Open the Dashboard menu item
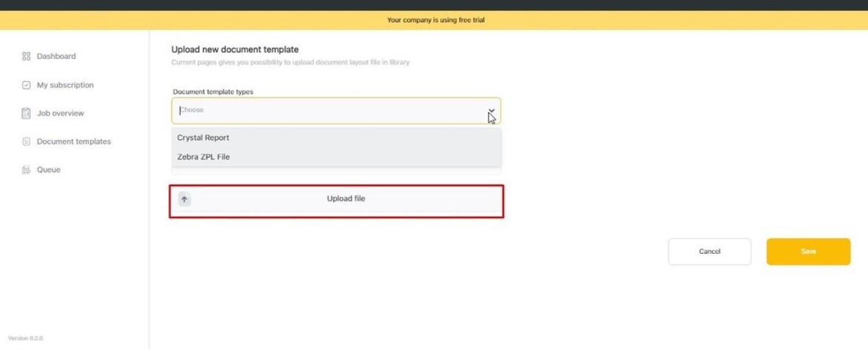Image resolution: width=868 pixels, height=350 pixels. [56, 57]
